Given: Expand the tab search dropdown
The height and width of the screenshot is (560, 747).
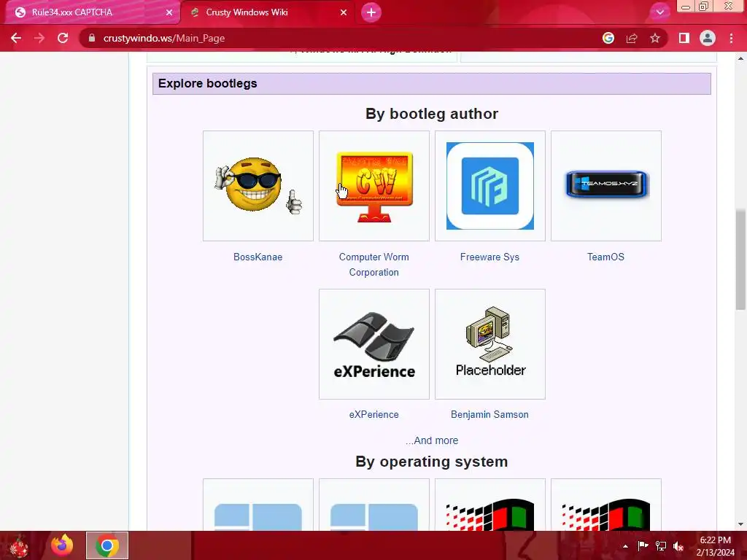Looking at the screenshot, I should 659,12.
